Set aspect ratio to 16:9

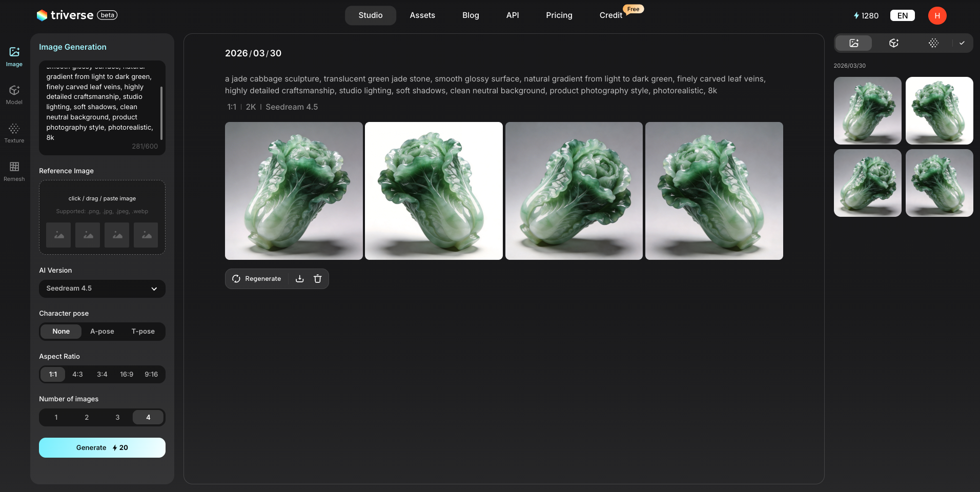tap(127, 375)
